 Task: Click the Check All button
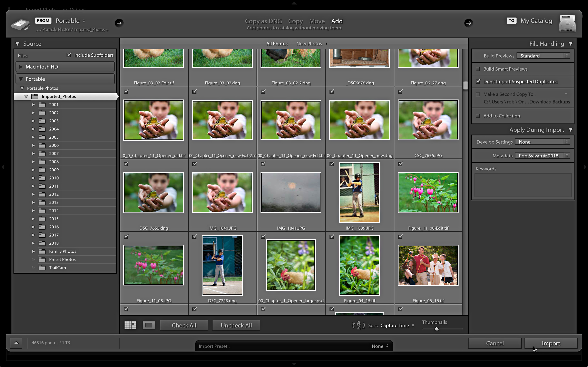pyautogui.click(x=184, y=325)
